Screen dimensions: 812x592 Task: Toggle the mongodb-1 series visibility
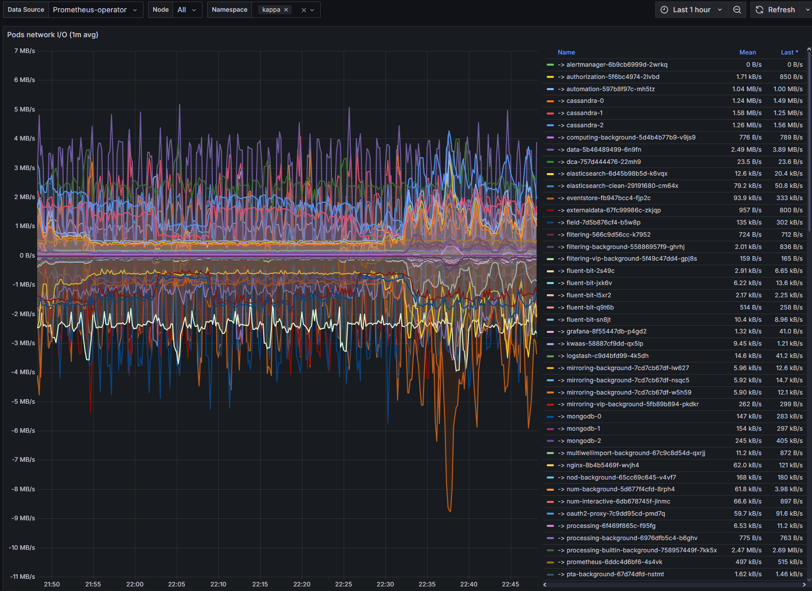pos(583,429)
